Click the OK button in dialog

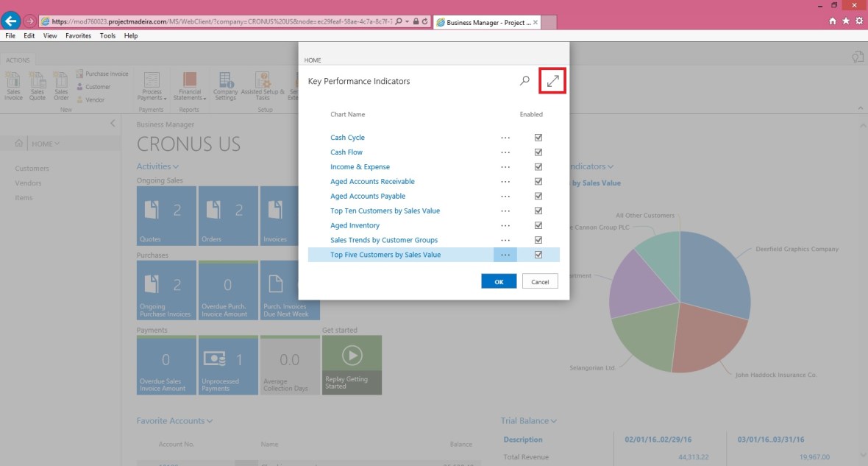499,282
